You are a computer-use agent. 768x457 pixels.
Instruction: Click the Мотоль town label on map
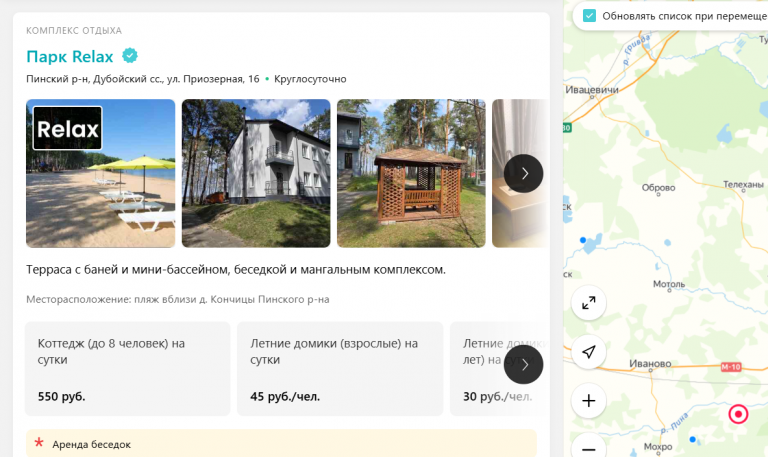[669, 284]
